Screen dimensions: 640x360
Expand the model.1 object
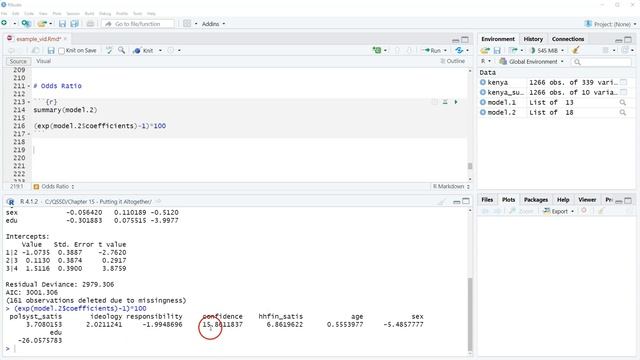tap(483, 102)
